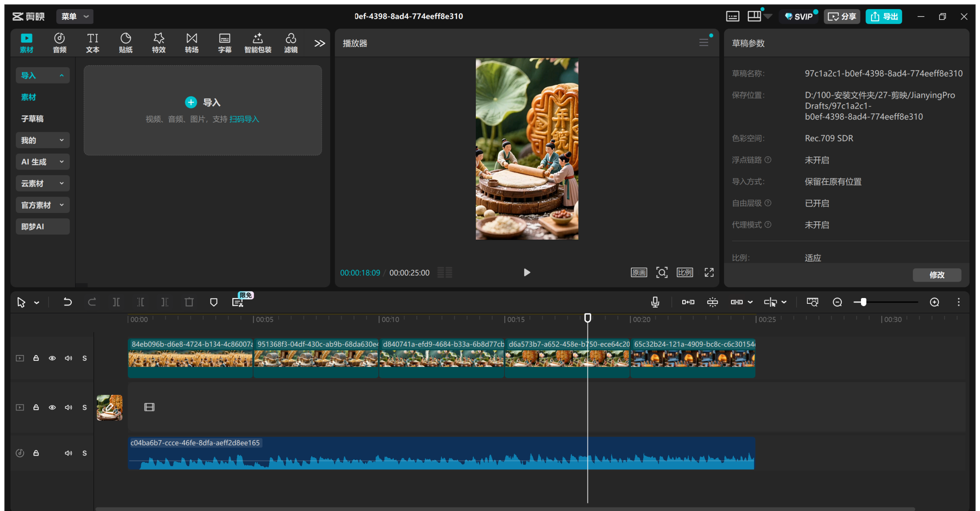Click the undo arrow in timeline toolbar
The height and width of the screenshot is (511, 980).
[x=67, y=302]
